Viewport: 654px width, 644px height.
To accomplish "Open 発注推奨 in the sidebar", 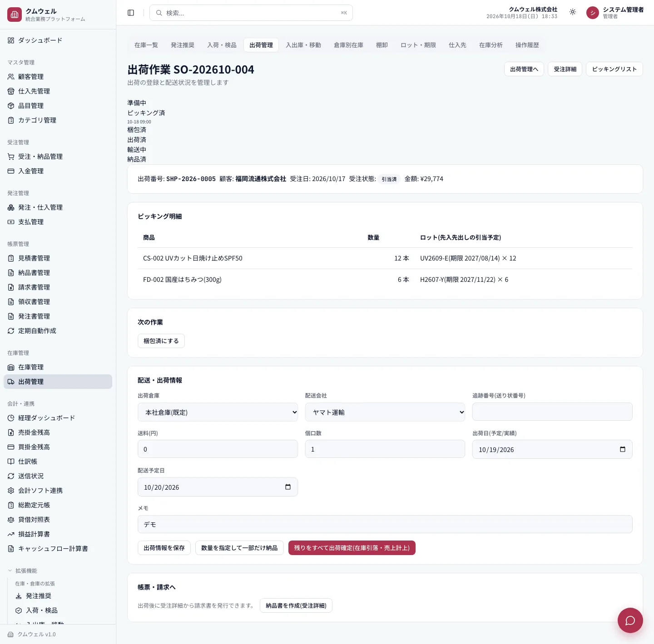I will click(x=39, y=596).
